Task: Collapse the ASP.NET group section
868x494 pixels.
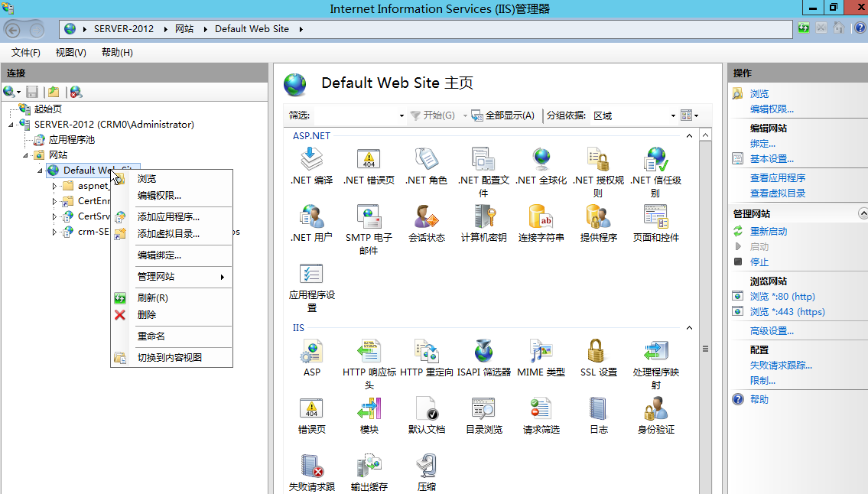Action: (x=689, y=135)
